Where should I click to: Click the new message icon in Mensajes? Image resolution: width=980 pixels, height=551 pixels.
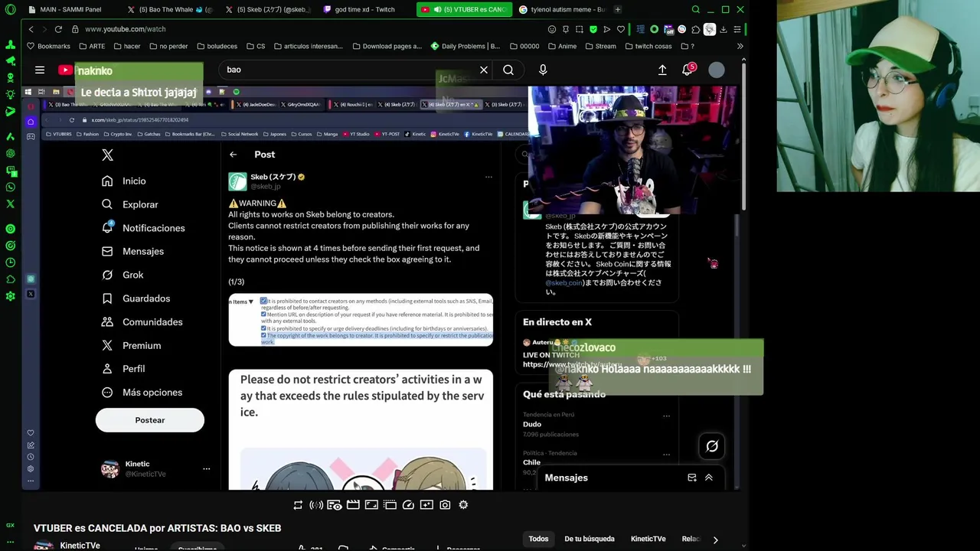tap(692, 478)
